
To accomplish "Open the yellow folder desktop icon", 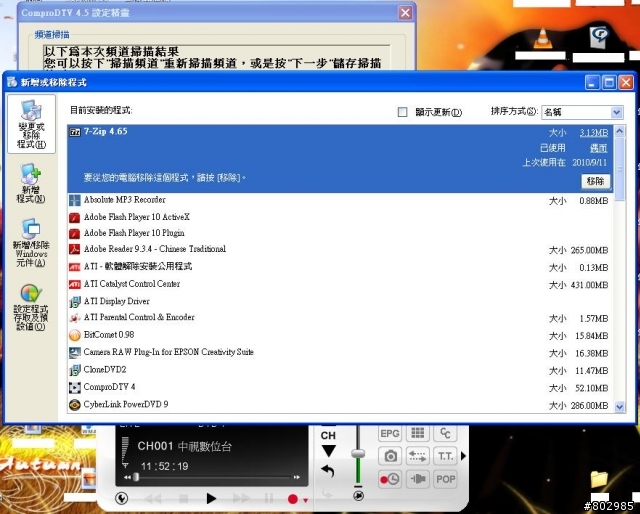I will point(599,480).
